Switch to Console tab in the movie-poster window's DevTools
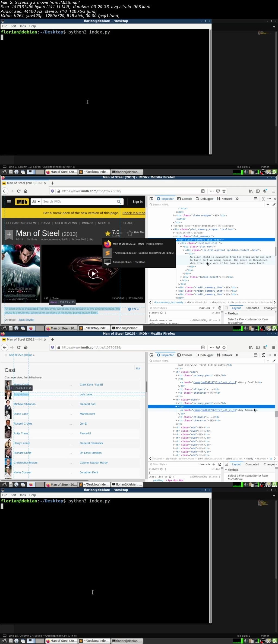This screenshot has width=278, height=644. coord(185,199)
